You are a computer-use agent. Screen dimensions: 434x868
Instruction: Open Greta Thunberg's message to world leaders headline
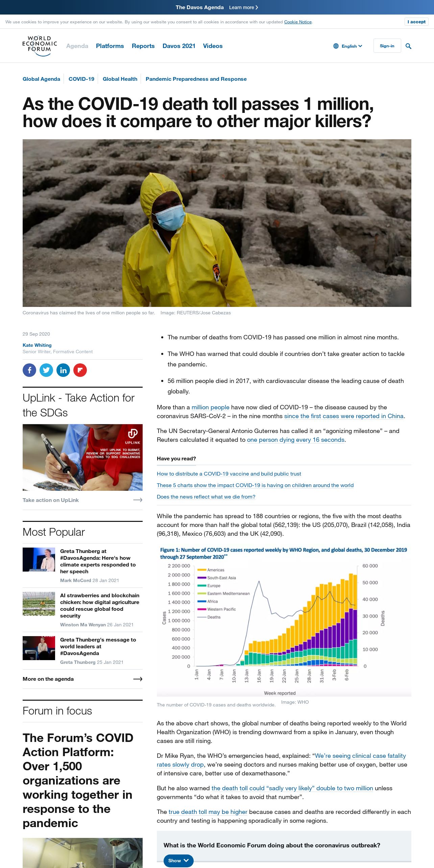coord(98,646)
